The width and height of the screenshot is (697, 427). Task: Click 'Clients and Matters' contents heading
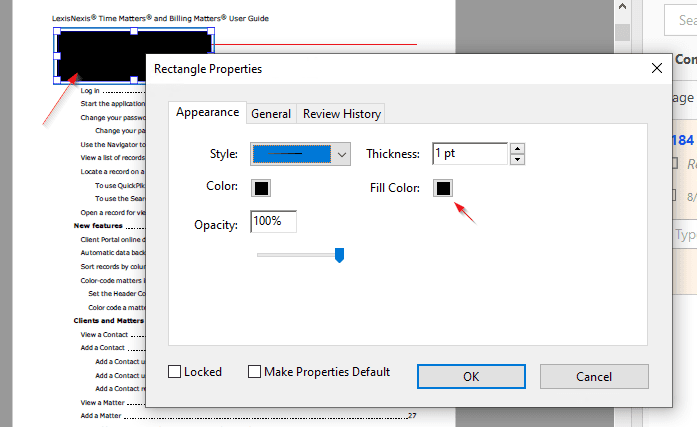pyautogui.click(x=108, y=321)
